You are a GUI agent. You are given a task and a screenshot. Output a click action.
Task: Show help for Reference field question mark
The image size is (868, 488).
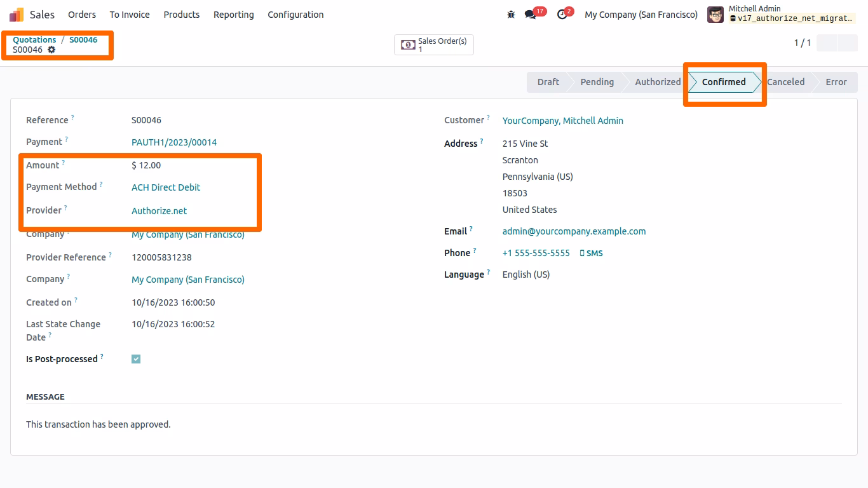click(x=72, y=118)
